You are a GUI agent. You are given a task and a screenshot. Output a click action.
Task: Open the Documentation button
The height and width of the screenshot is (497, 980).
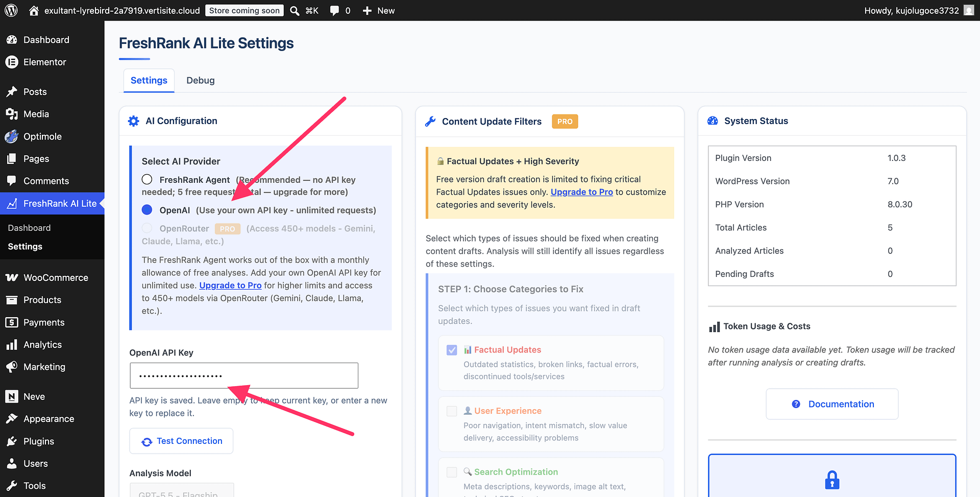click(x=832, y=404)
